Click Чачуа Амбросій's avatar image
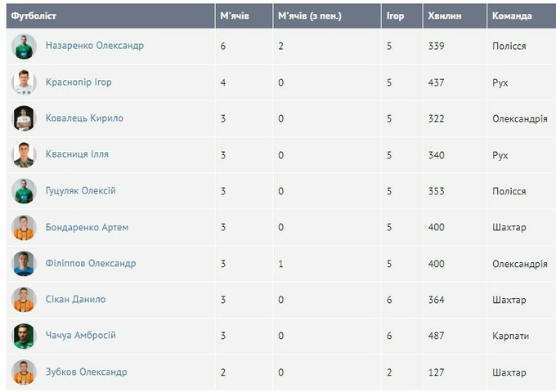This screenshot has width=556, height=392. pyautogui.click(x=25, y=336)
